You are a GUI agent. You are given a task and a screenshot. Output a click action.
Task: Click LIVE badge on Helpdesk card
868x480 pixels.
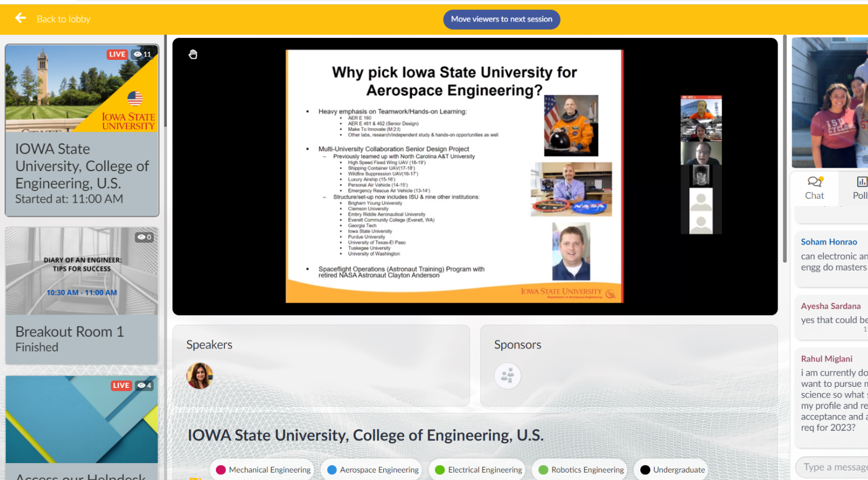121,386
